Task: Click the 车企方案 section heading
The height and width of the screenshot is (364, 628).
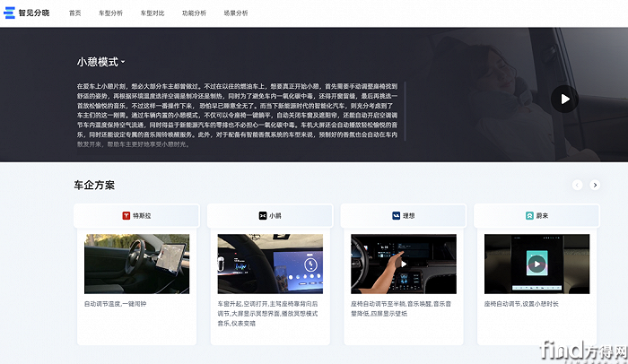Action: point(94,185)
